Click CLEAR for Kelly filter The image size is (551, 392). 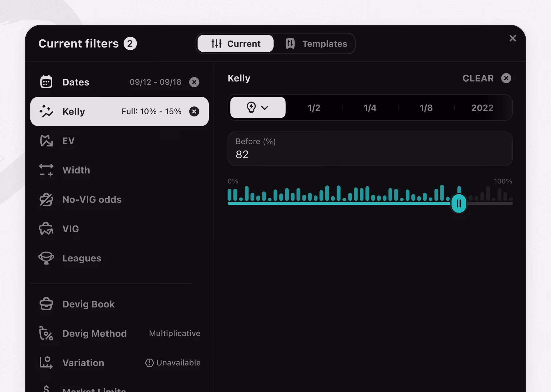point(478,78)
